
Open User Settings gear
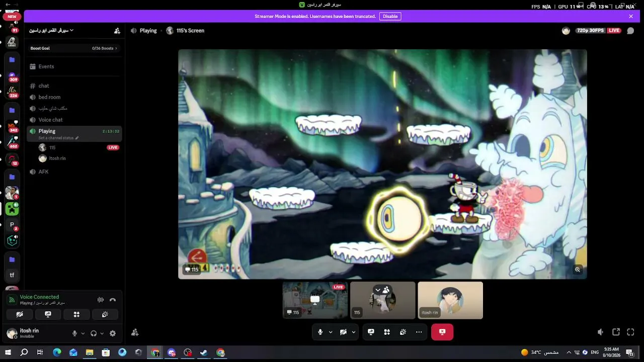(x=113, y=333)
